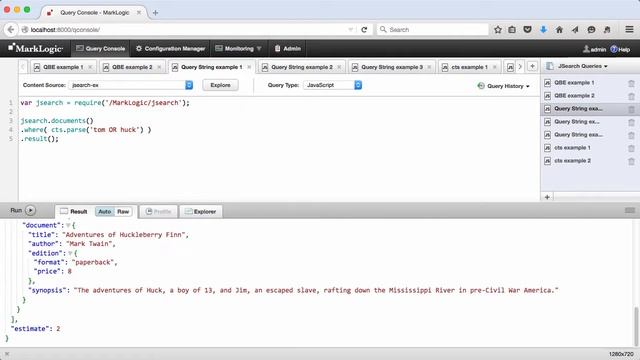Screen dimensions: 640x360
Task: Click the Explore button
Action: click(220, 85)
